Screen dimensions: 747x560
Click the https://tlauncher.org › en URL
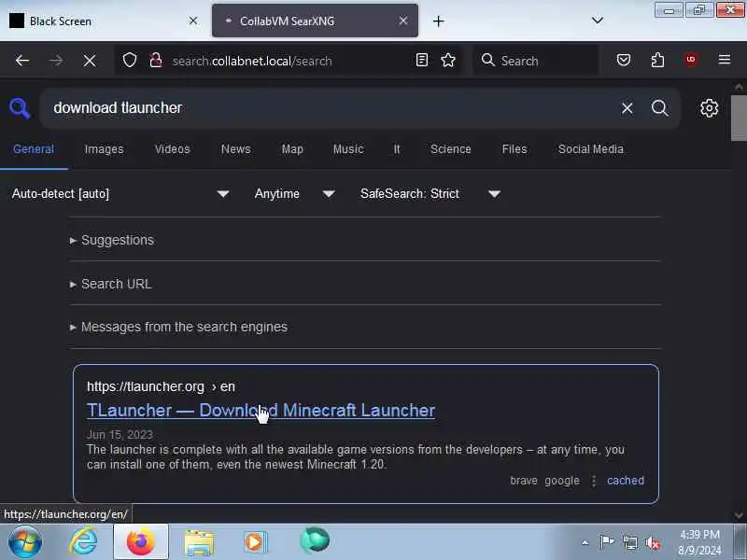coord(161,386)
